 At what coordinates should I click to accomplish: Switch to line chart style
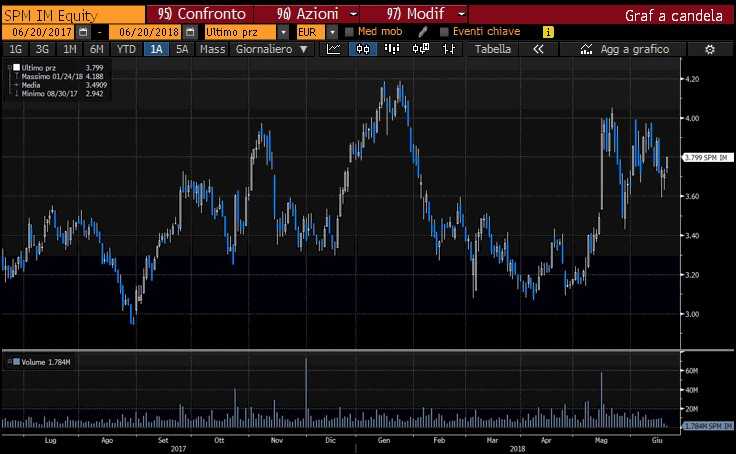[x=334, y=49]
